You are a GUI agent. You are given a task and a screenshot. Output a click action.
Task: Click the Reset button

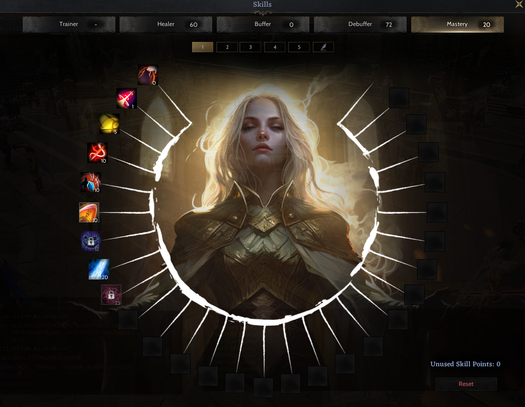tap(466, 384)
